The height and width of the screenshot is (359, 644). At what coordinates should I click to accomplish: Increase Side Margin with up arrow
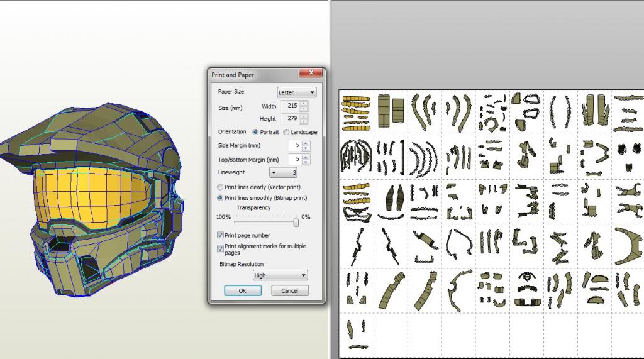click(306, 143)
